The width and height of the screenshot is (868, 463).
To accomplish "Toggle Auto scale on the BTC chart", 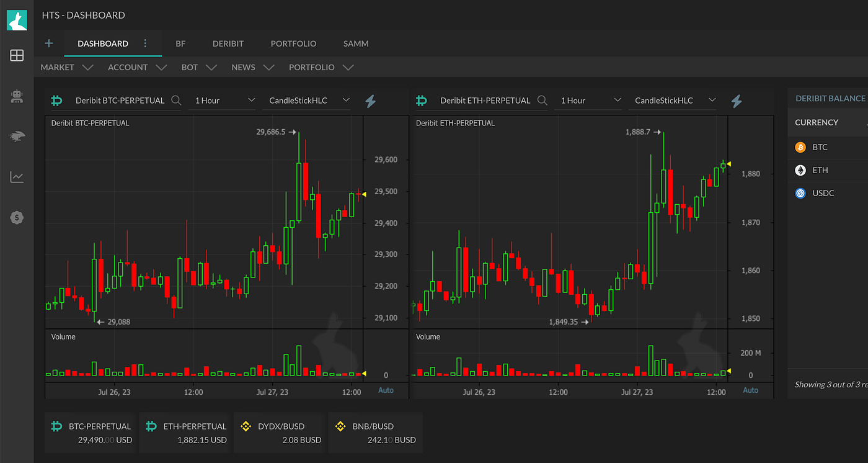I will [x=386, y=390].
